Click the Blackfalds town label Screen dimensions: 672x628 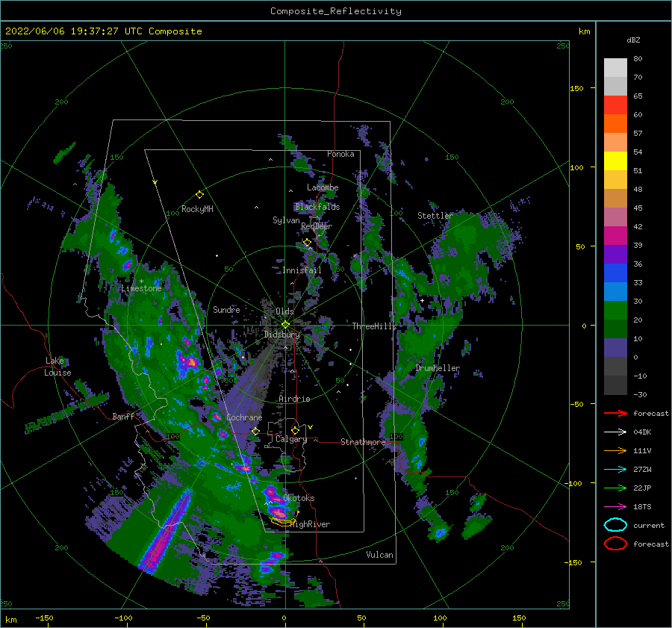[317, 207]
